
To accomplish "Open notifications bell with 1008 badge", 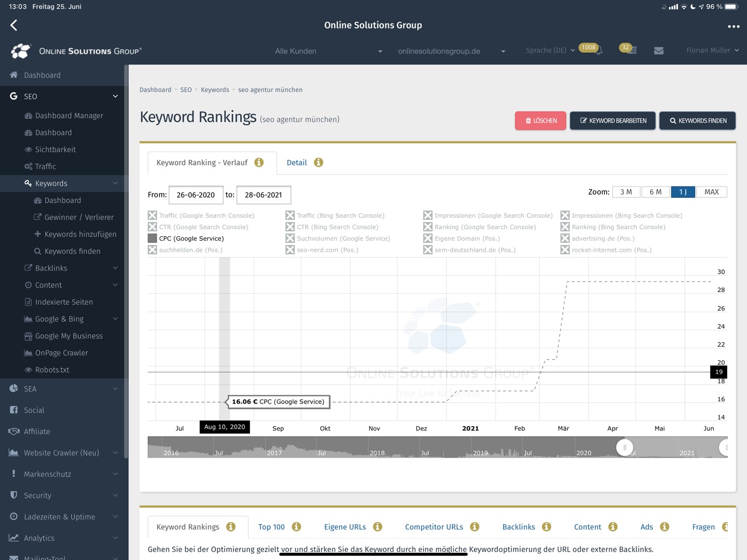I will point(598,50).
